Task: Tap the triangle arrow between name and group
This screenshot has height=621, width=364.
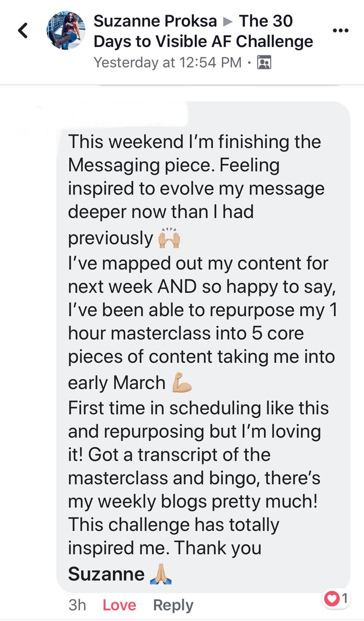Action: [x=227, y=21]
